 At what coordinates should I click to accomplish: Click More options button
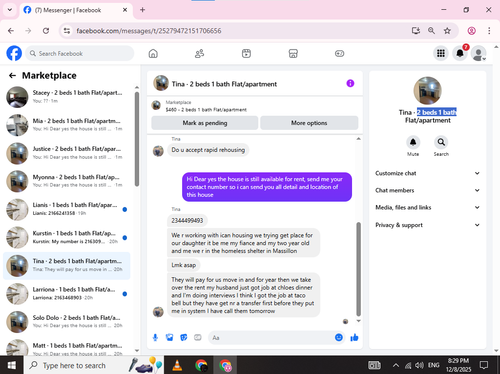click(309, 123)
